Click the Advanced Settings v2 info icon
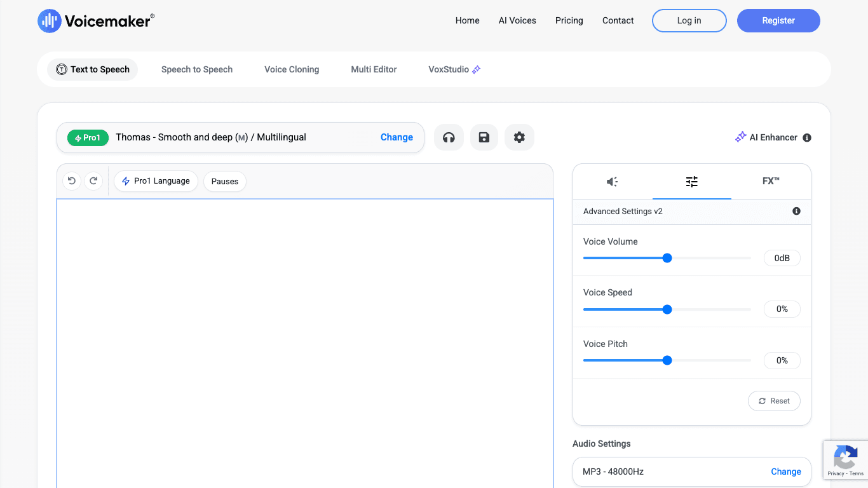Viewport: 868px width, 488px height. click(x=796, y=211)
